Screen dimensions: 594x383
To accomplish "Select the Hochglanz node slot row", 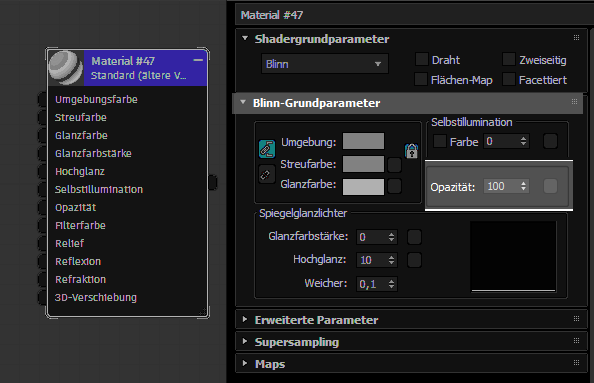I will point(127,171).
